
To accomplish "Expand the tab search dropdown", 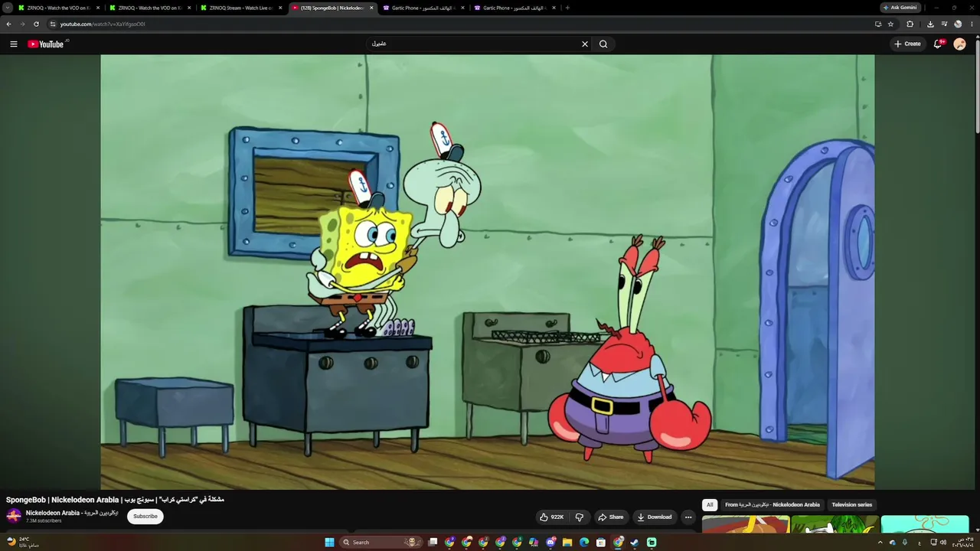I will tap(8, 8).
